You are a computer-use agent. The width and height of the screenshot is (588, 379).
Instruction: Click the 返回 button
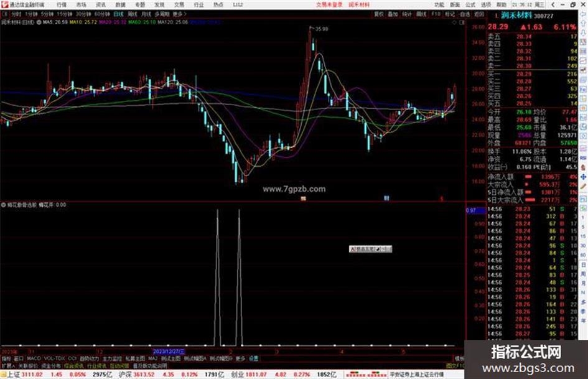[x=479, y=14]
